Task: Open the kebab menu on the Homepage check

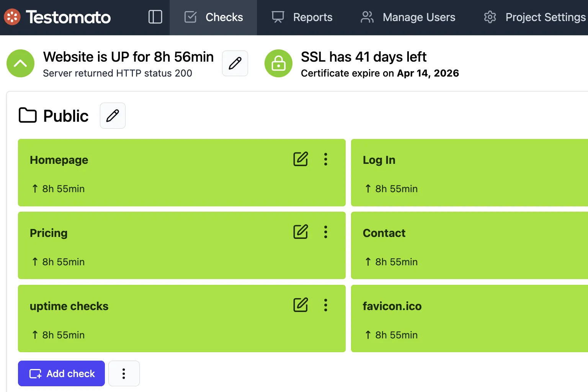Action: pos(325,159)
